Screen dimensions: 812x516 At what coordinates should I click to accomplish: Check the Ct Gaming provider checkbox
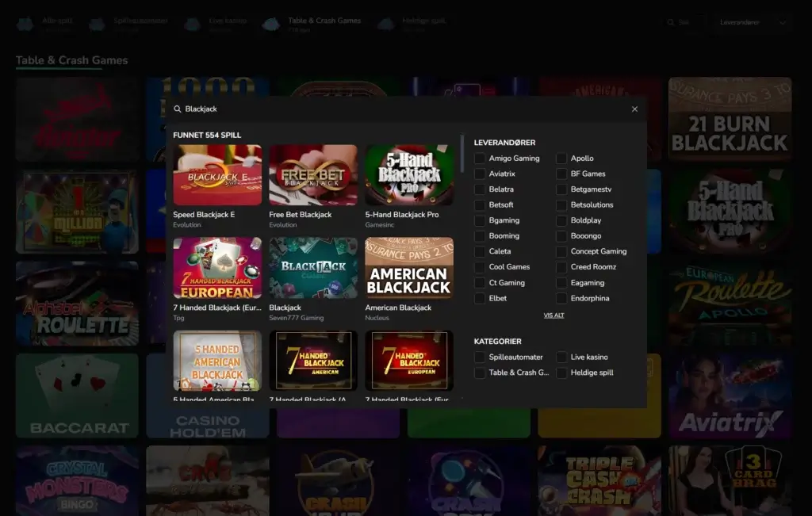(x=480, y=283)
